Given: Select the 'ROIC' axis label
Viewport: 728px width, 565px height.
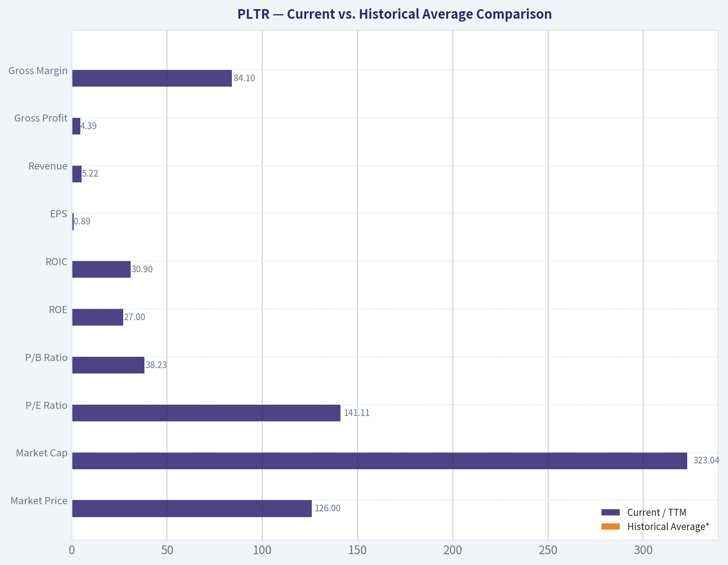Looking at the screenshot, I should pos(57,262).
